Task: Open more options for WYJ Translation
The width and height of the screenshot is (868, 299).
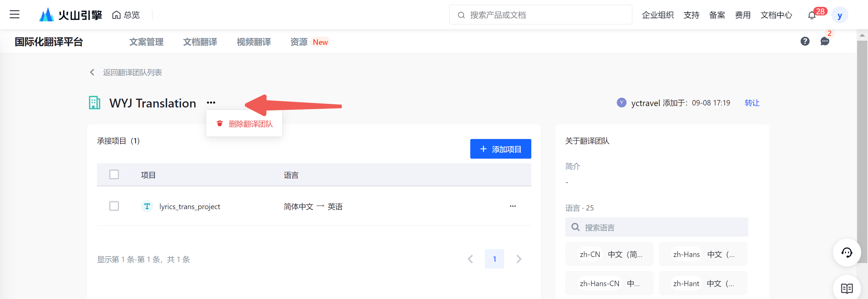Action: point(211,103)
